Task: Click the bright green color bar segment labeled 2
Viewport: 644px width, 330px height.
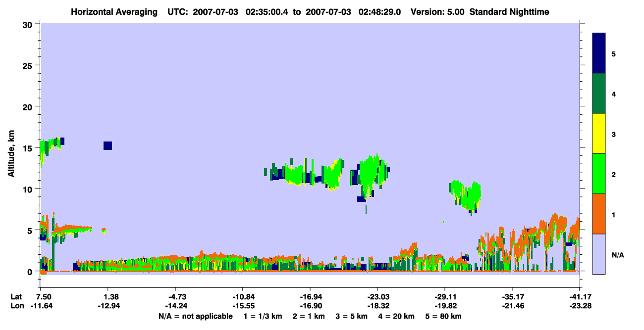Action: coord(599,174)
